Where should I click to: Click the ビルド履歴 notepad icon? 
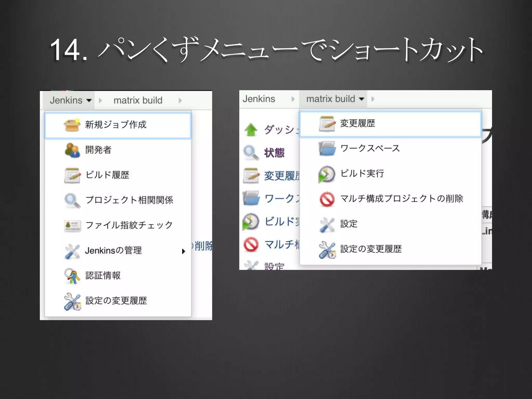click(x=72, y=175)
